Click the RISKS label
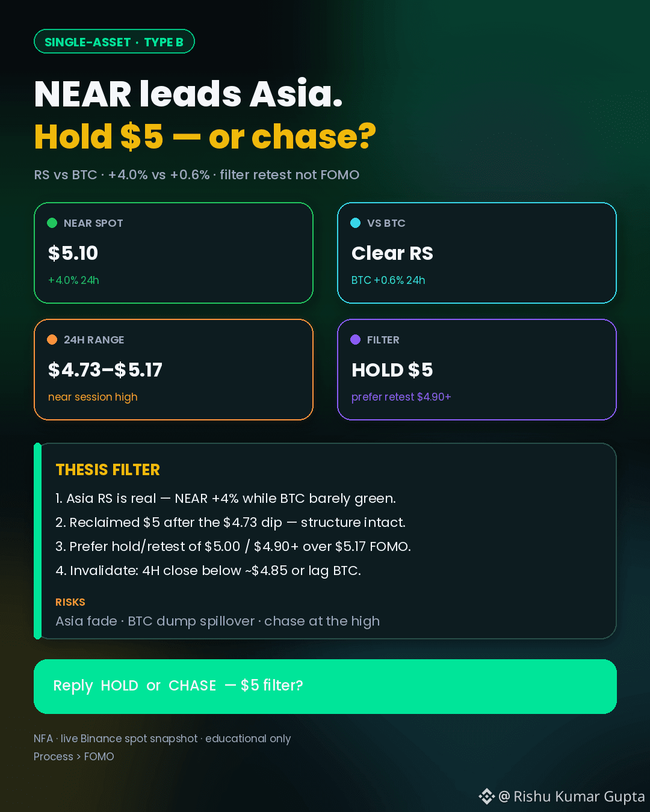The height and width of the screenshot is (812, 650). [x=70, y=602]
